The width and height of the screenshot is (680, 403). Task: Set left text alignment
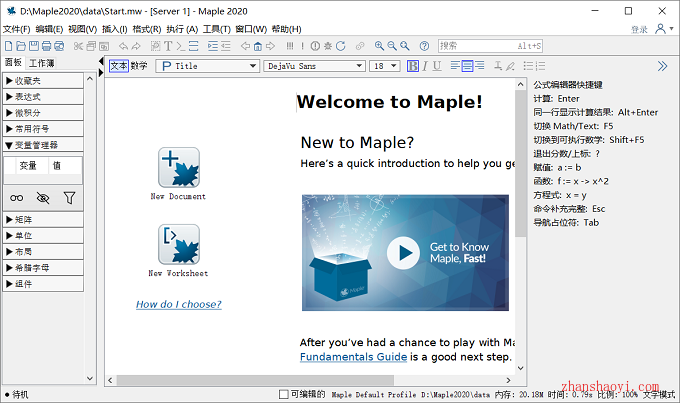tap(455, 66)
